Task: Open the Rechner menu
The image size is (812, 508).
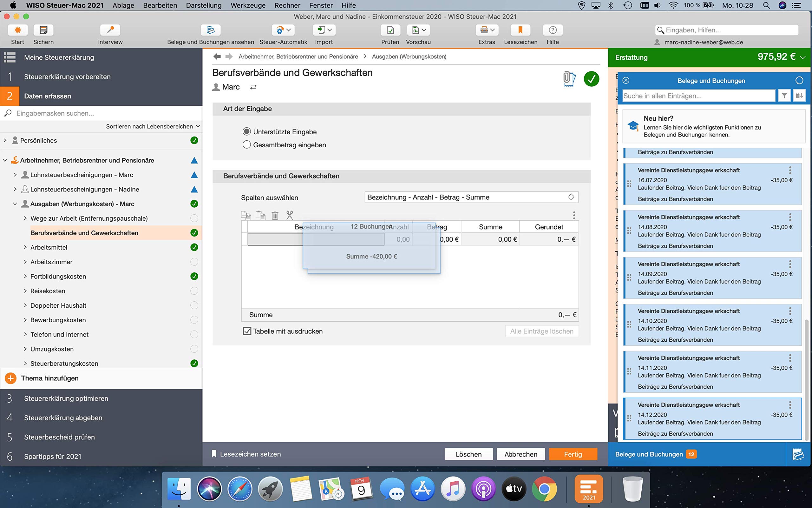Action: coord(287,5)
